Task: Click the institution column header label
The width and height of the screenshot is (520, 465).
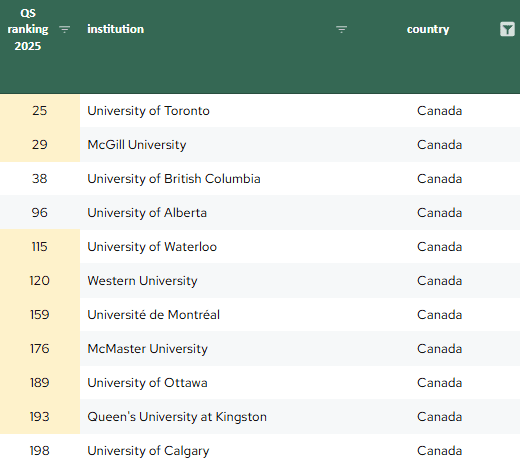Action: [x=116, y=29]
